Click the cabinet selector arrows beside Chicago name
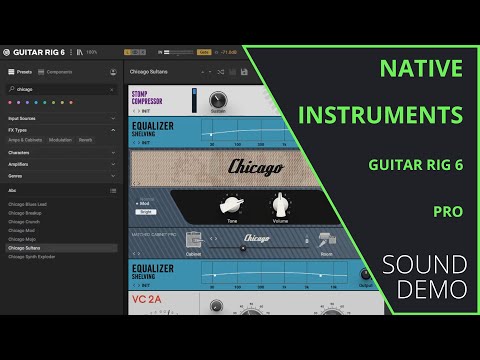 213,239
